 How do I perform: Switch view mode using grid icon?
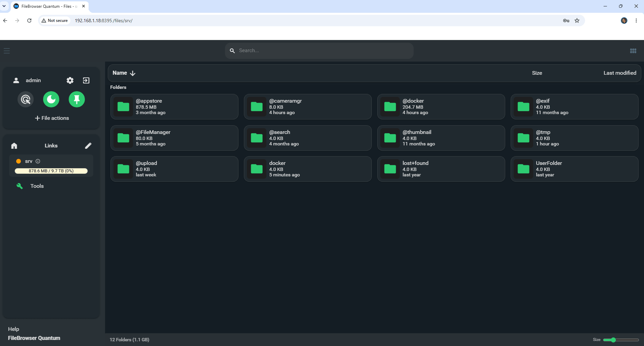(633, 51)
